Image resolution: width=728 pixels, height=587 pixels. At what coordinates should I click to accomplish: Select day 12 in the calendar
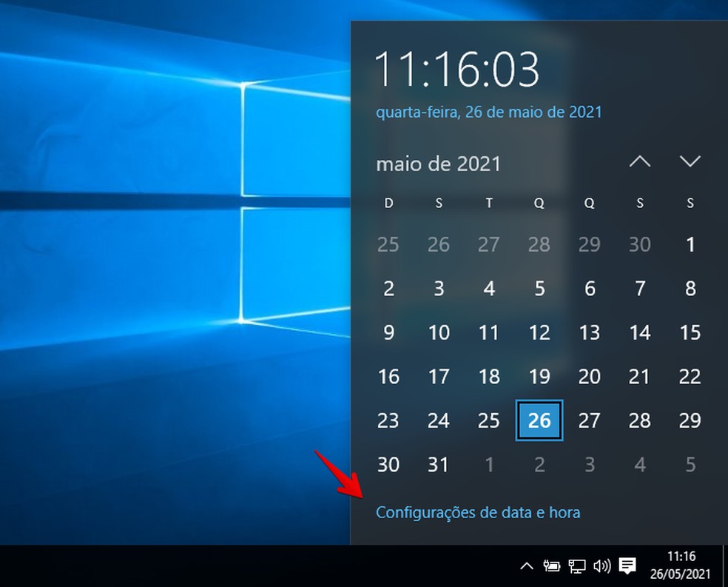539,332
